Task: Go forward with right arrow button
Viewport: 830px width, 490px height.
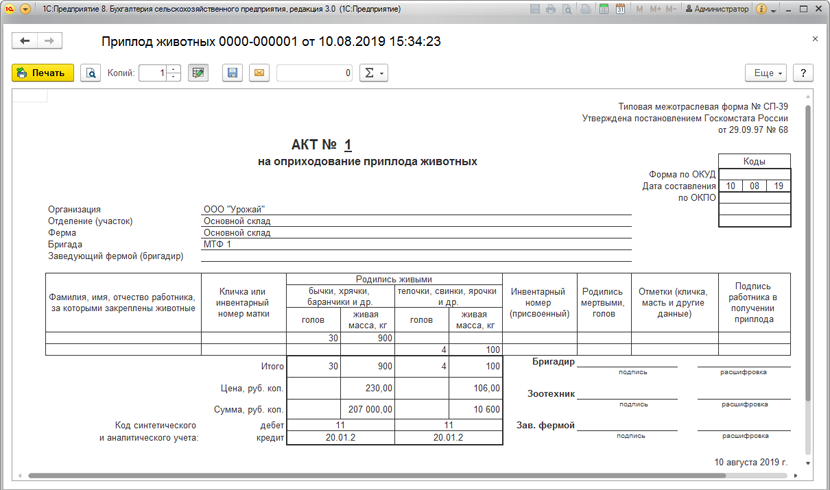Action: tap(49, 41)
